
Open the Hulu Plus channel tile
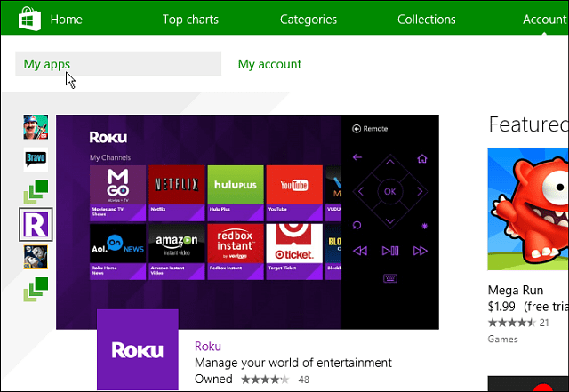click(x=236, y=193)
